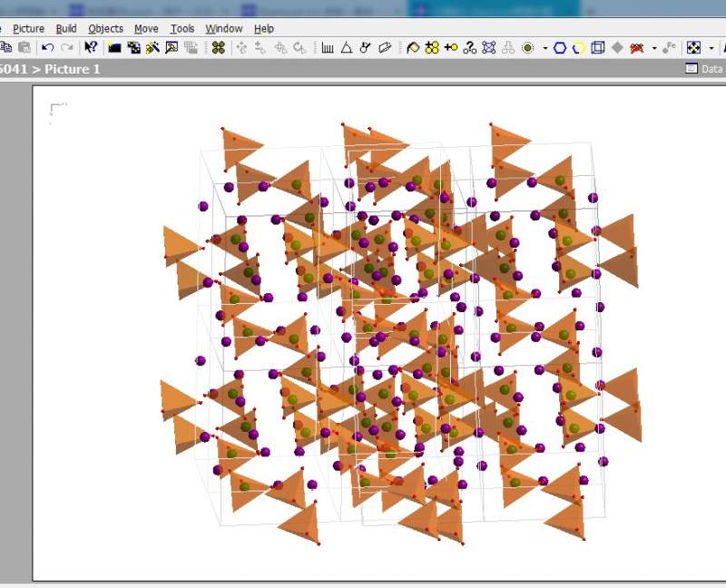The image size is (726, 588).
Task: Open dropdown beside red cluster icon
Action: pyautogui.click(x=654, y=48)
